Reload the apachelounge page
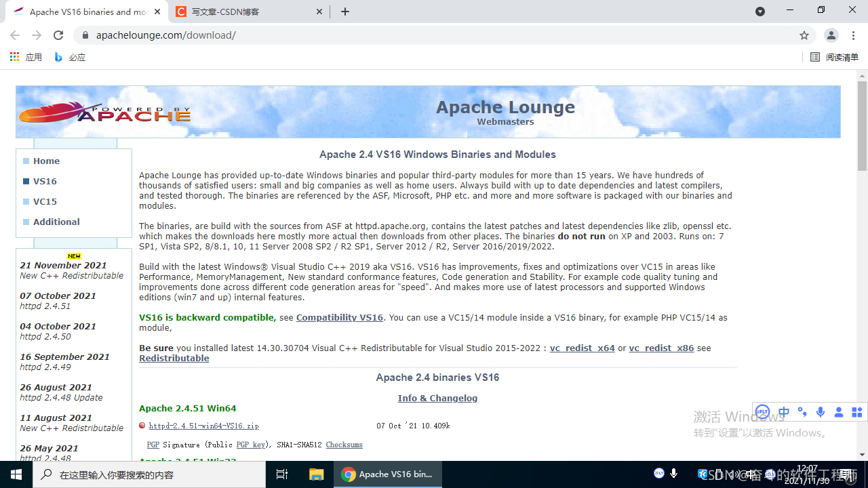 pos(58,35)
